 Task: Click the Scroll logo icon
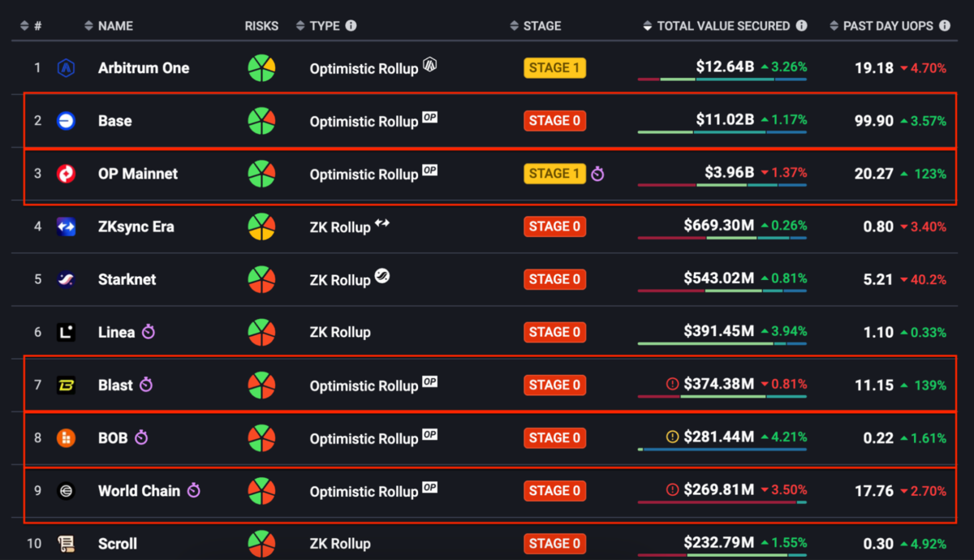pos(66,544)
